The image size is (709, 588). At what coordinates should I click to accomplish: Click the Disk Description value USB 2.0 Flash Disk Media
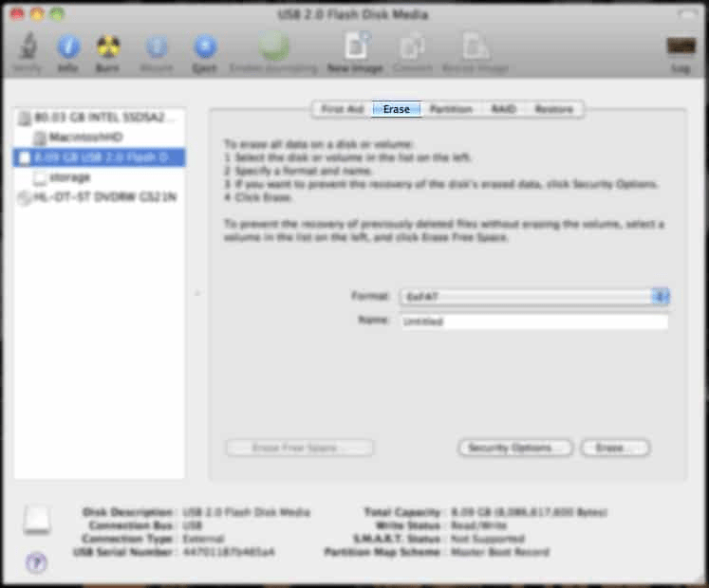coord(247,512)
